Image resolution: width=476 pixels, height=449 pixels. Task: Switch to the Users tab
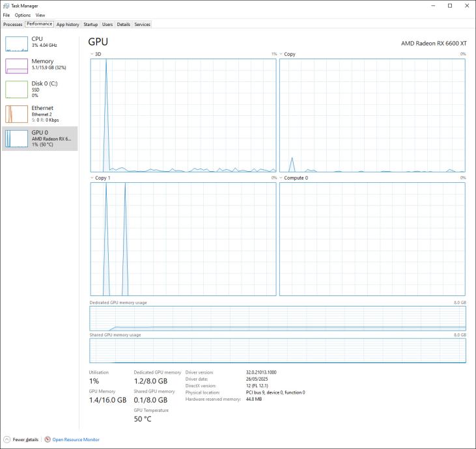coord(107,24)
